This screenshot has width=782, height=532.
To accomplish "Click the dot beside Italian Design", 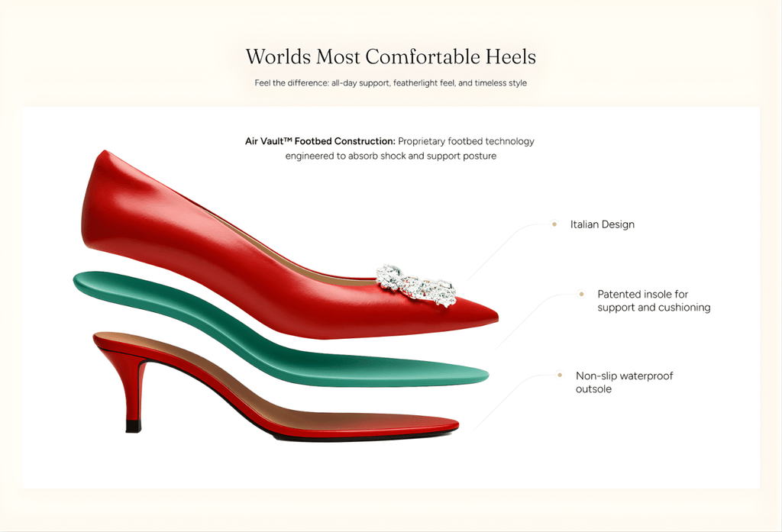I will click(554, 224).
